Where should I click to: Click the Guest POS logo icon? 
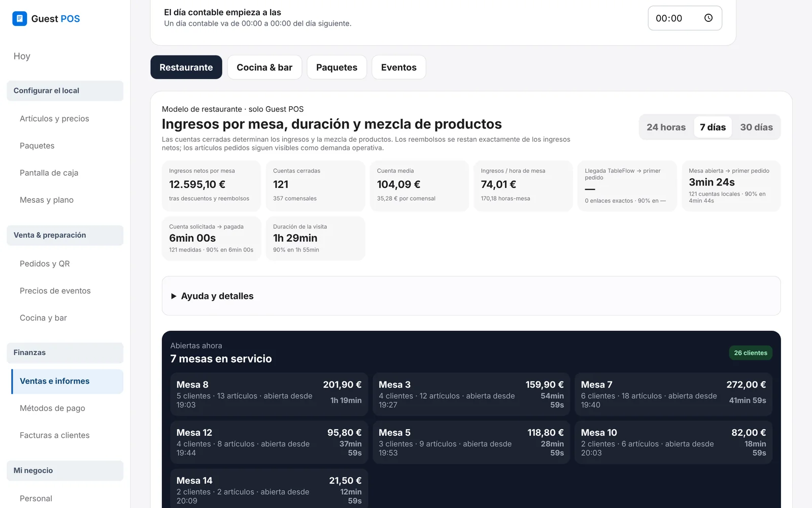point(19,19)
